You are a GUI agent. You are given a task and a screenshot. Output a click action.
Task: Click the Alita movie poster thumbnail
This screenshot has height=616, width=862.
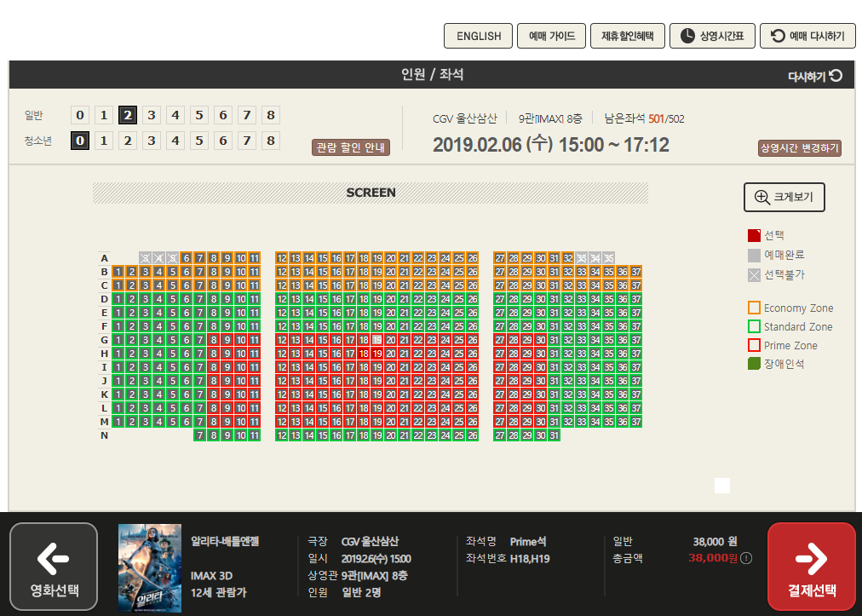click(150, 568)
